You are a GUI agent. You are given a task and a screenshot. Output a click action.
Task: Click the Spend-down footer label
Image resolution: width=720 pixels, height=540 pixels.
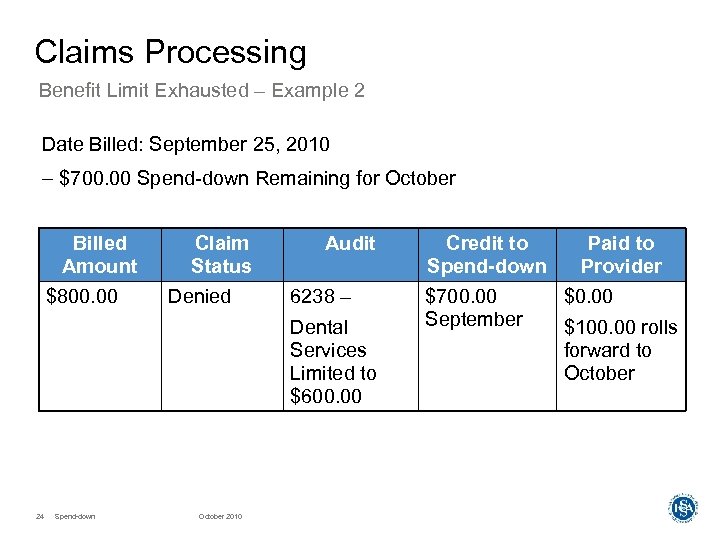(x=75, y=516)
